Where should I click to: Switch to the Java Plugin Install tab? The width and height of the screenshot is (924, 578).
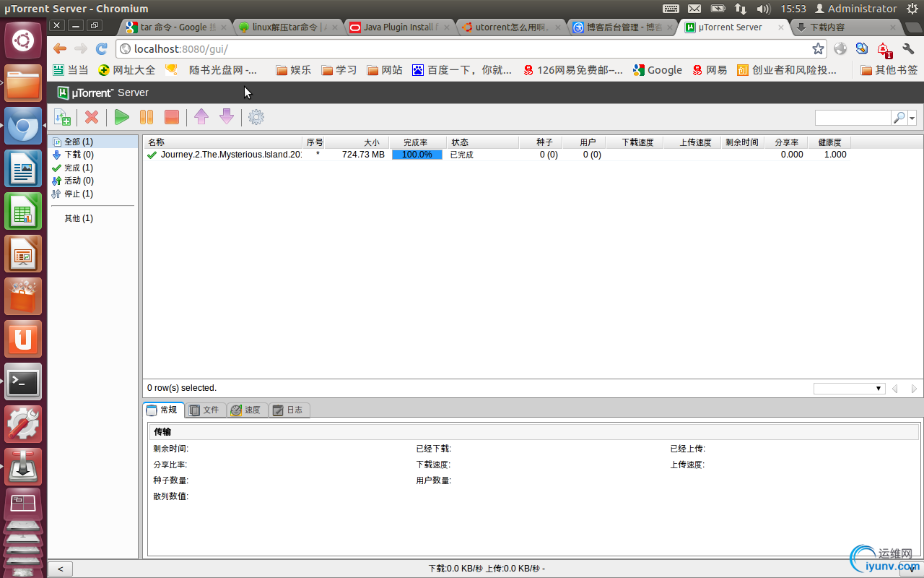[x=399, y=27]
